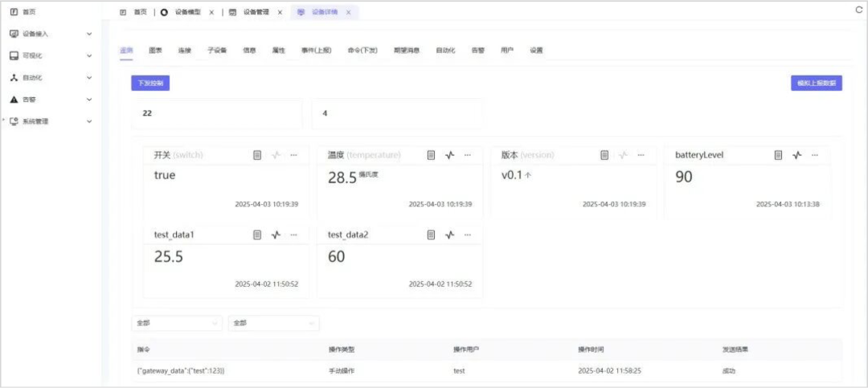Screen dimensions: 868x388
Task: Click the 下发控制 button
Action: pyautogui.click(x=150, y=83)
